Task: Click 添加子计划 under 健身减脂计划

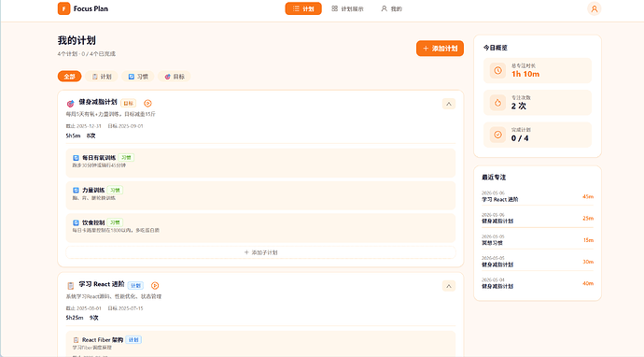Action: [260, 252]
